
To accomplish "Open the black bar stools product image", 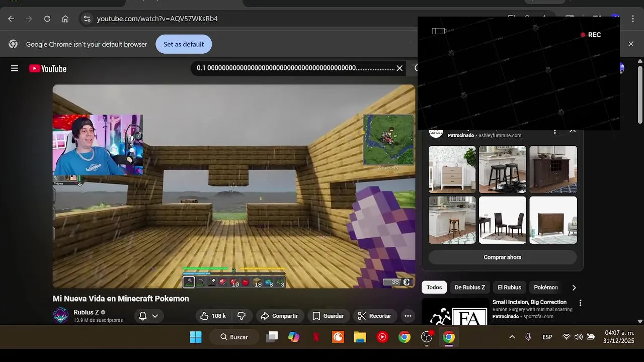I will click(x=503, y=169).
